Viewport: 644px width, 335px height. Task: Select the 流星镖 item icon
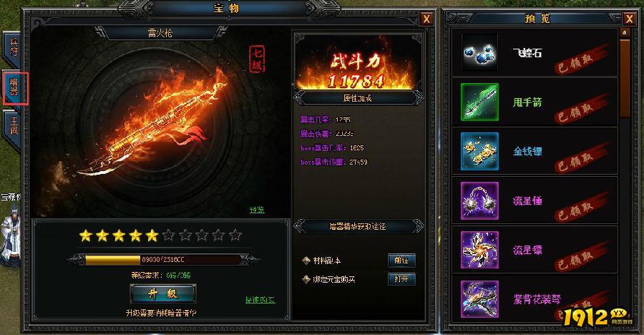pyautogui.click(x=479, y=250)
